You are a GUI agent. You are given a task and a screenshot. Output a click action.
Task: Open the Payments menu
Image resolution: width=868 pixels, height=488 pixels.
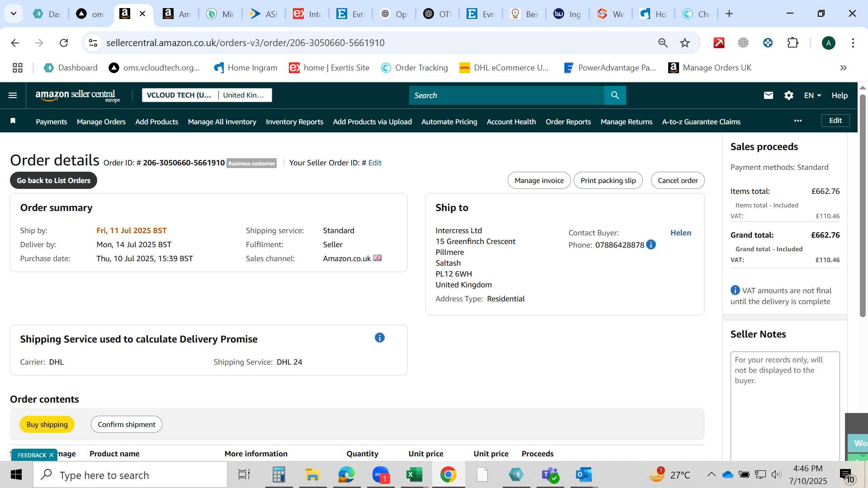click(x=52, y=122)
